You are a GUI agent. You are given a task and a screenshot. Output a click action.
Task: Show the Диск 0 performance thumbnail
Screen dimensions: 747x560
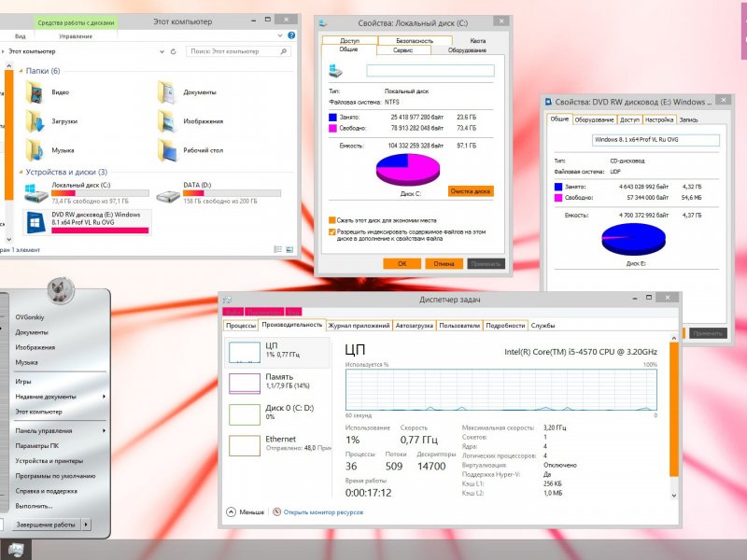coord(245,414)
